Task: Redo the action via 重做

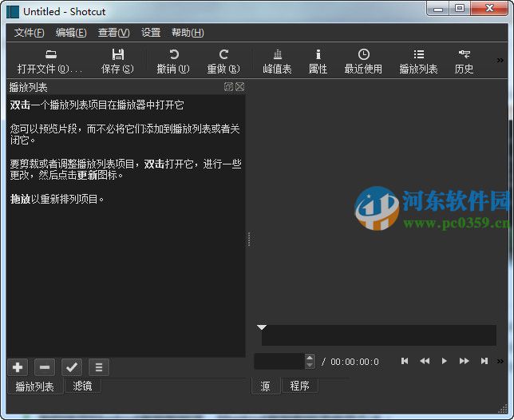Action: [223, 61]
